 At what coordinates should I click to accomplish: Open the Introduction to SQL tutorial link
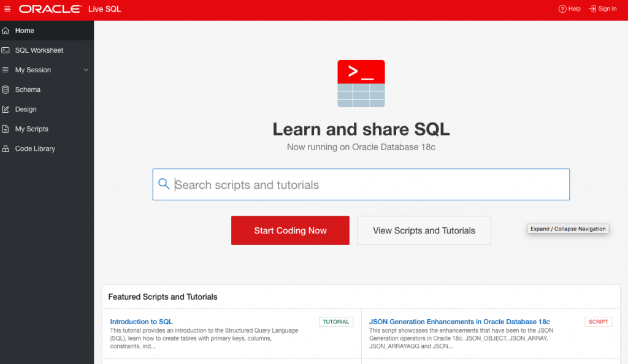pyautogui.click(x=141, y=322)
